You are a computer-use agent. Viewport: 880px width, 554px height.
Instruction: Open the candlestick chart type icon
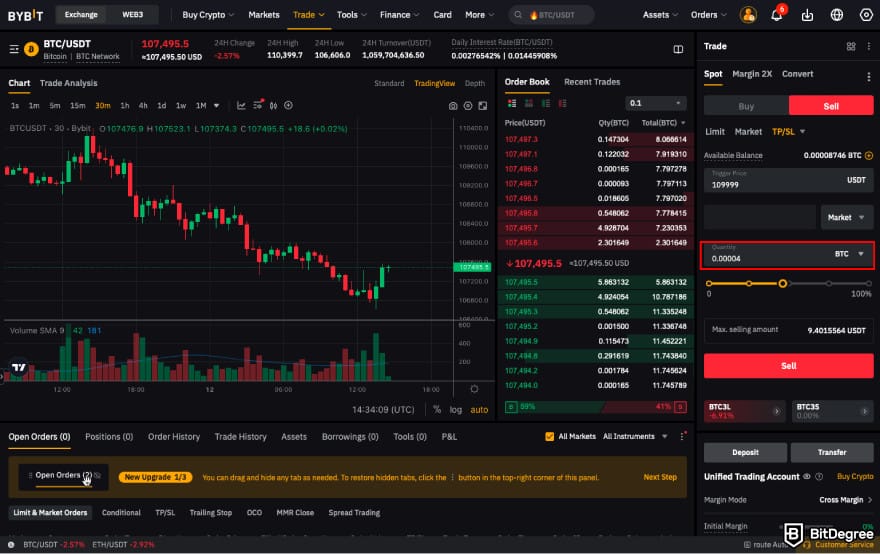click(273, 106)
